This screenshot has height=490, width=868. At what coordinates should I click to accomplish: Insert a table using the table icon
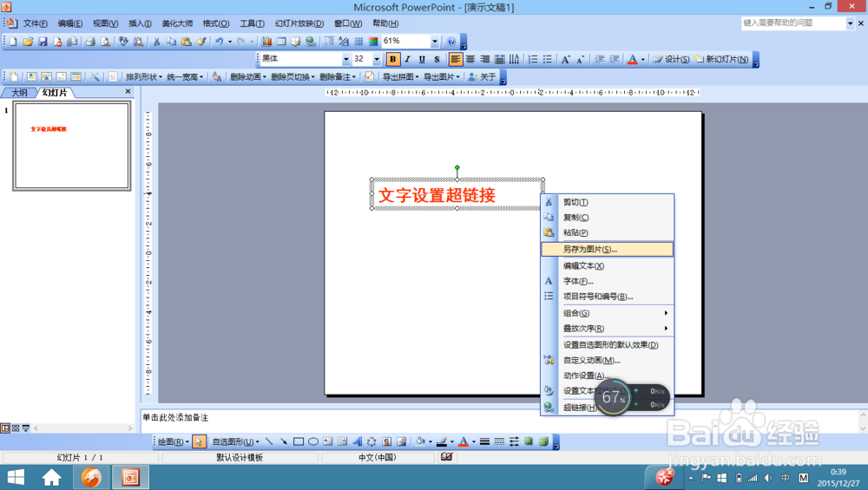(x=282, y=42)
